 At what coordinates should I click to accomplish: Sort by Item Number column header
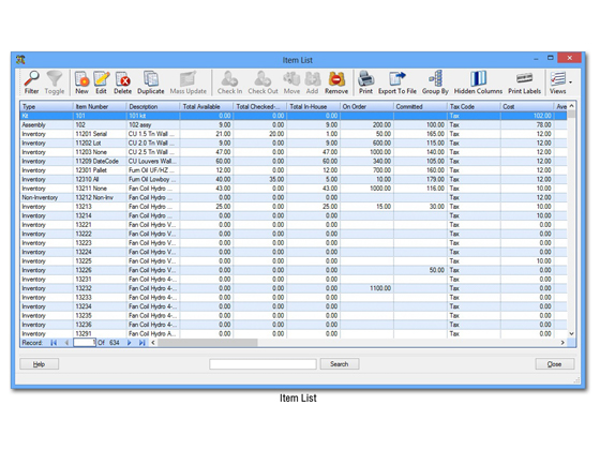(x=98, y=106)
